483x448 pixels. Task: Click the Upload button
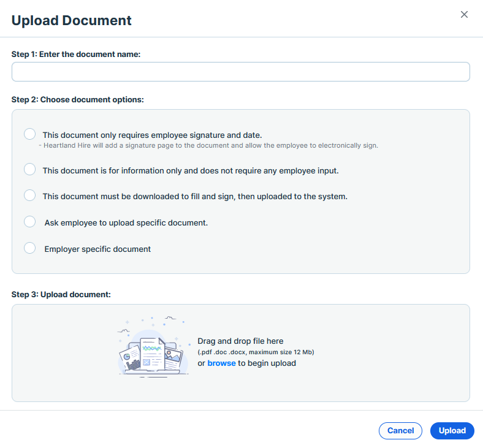452,430
